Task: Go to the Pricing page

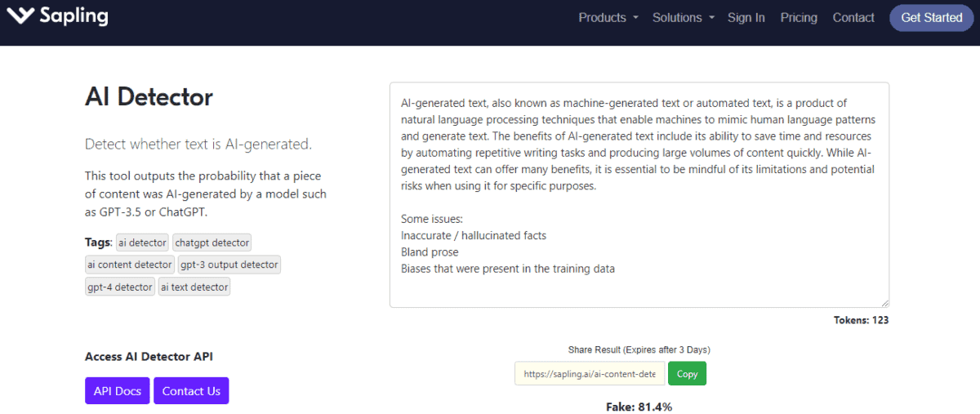Action: 799,17
